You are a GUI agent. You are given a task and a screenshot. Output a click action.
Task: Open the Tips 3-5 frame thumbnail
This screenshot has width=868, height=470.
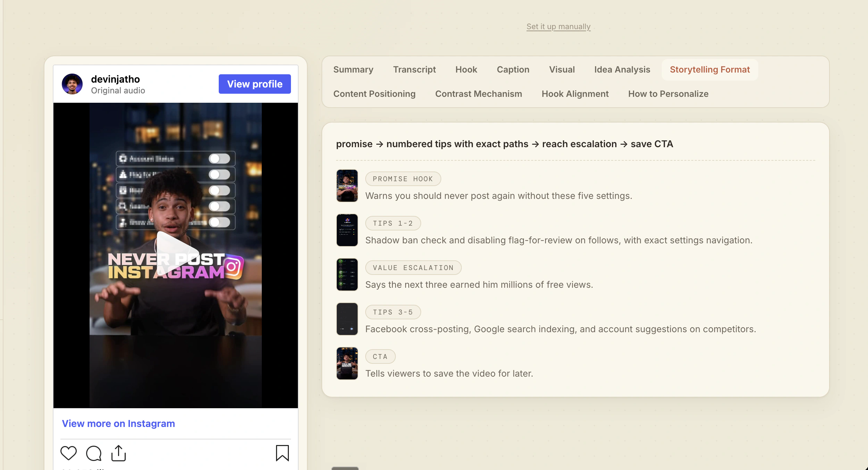click(x=347, y=319)
